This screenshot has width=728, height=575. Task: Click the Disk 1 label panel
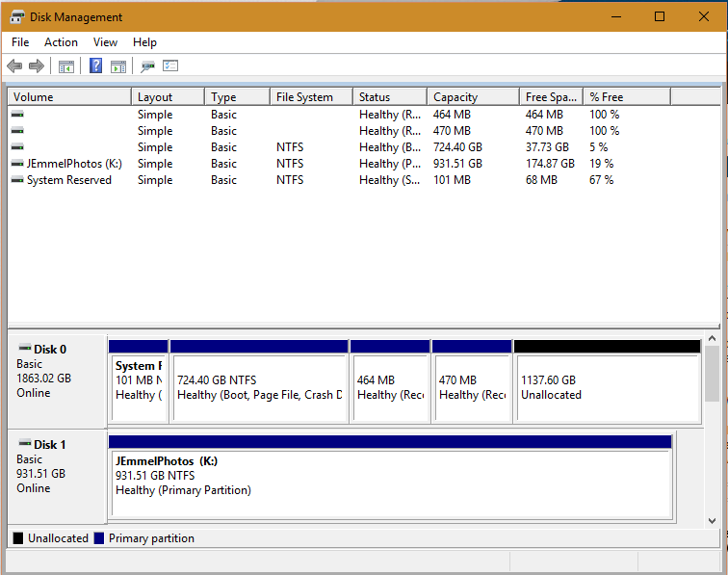click(x=58, y=478)
